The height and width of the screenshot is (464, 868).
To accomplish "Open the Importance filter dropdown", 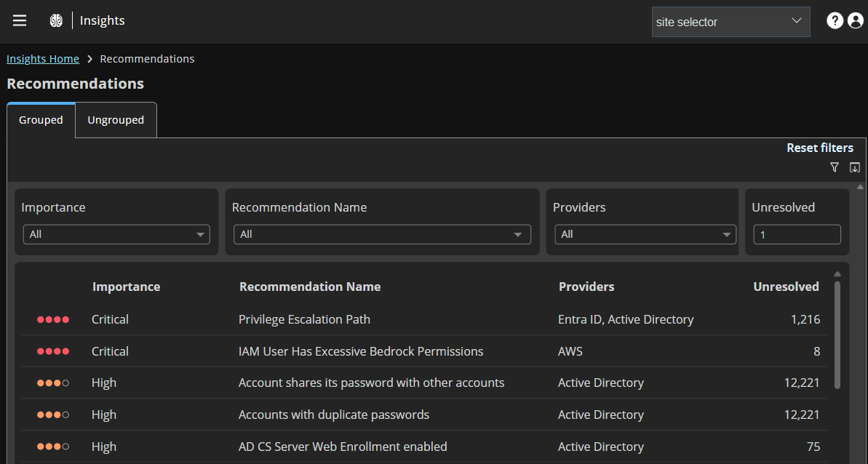I will coord(116,234).
